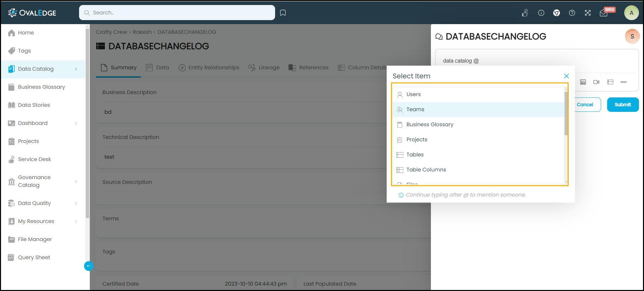Choose Table Columns in Select Item list
Viewport: 644px width, 291px height.
pos(478,170)
